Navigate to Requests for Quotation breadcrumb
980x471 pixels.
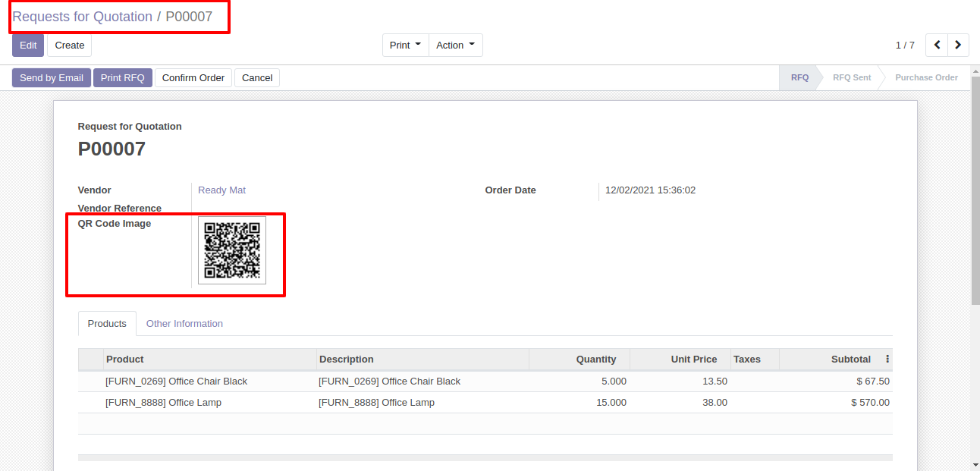point(82,17)
